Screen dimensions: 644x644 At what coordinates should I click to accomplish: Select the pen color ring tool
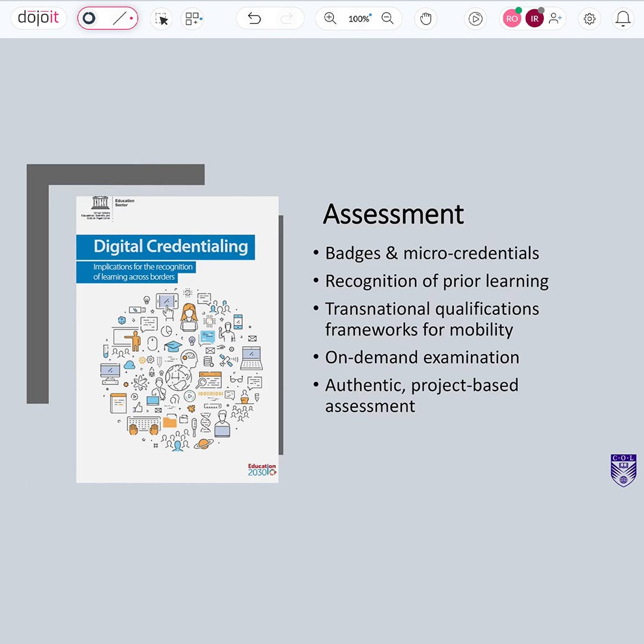(89, 18)
